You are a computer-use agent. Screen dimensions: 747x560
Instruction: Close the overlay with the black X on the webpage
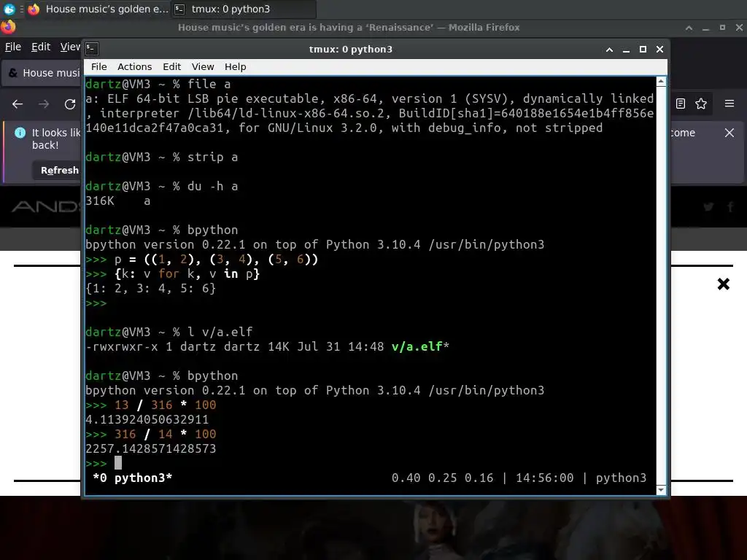coord(723,284)
